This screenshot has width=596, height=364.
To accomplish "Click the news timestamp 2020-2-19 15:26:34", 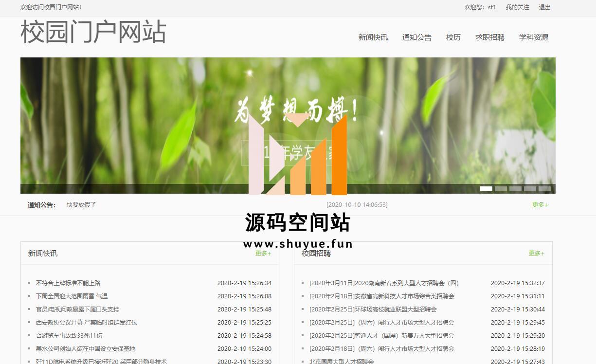I will click(244, 283).
